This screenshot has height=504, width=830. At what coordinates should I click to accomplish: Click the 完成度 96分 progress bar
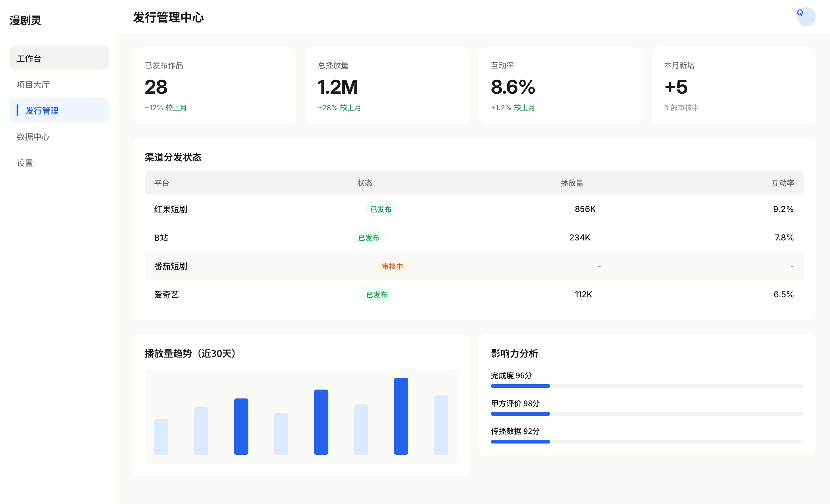point(647,386)
